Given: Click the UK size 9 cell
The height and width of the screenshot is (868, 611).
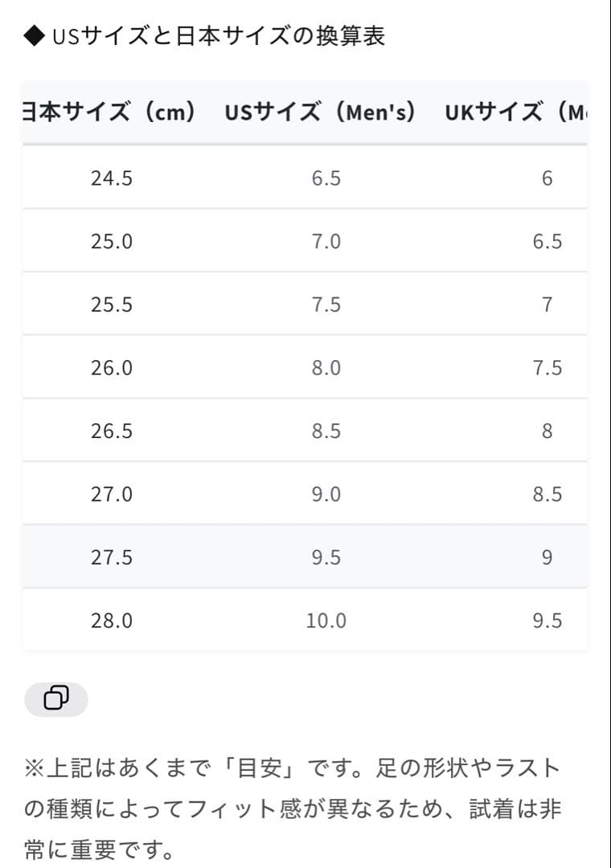Looking at the screenshot, I should point(547,558).
